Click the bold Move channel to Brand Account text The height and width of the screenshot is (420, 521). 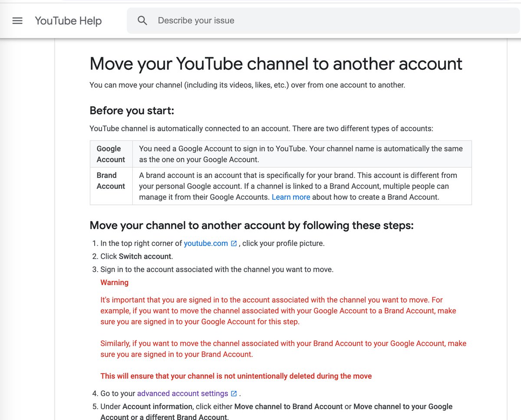click(x=289, y=407)
